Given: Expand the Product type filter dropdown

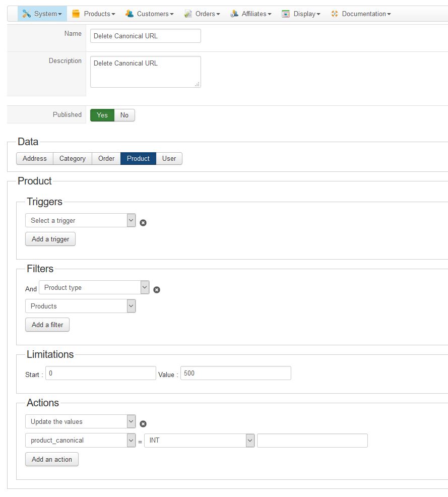Looking at the screenshot, I should click(x=94, y=287).
